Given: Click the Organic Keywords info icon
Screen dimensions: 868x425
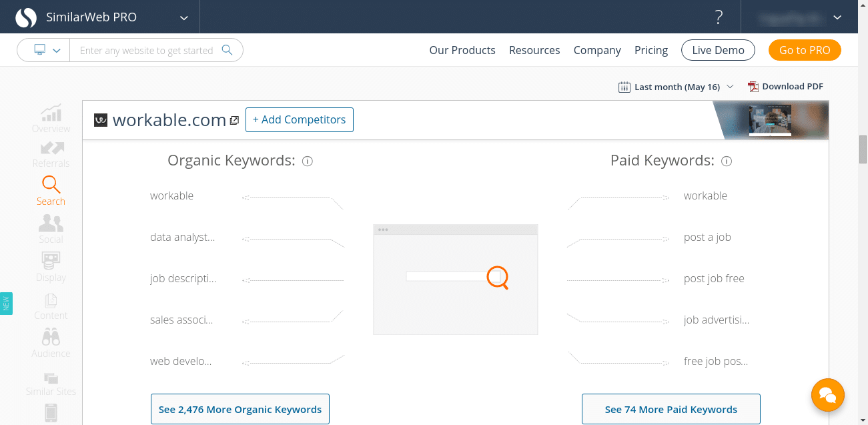Looking at the screenshot, I should click(308, 161).
